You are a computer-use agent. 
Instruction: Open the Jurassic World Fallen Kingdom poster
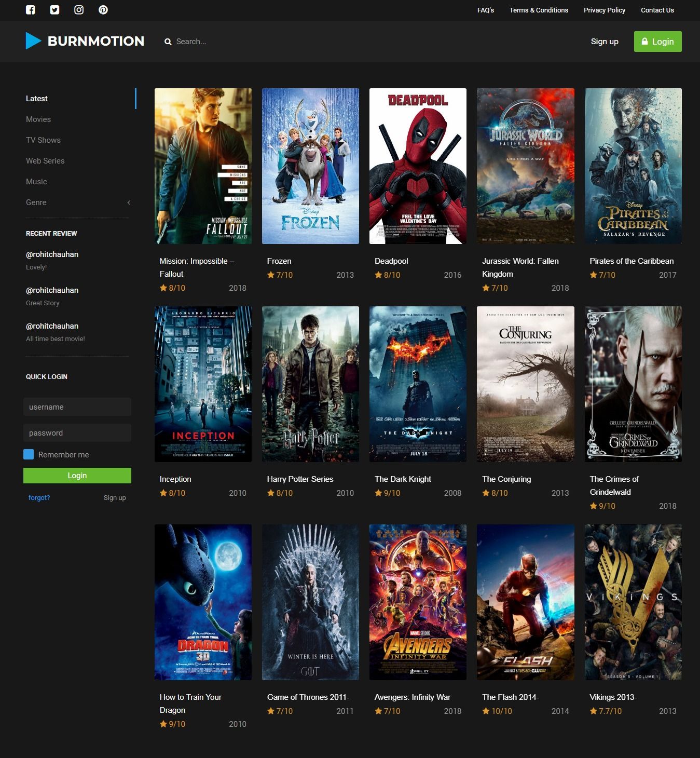pos(526,166)
